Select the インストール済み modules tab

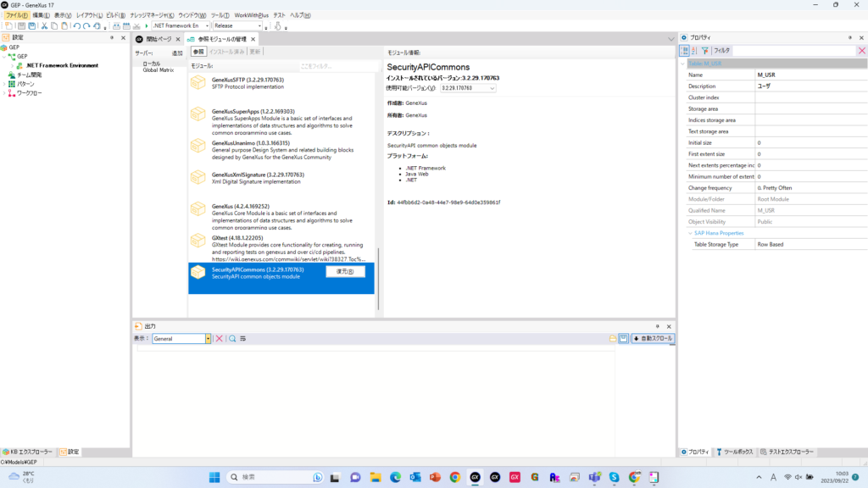coord(226,52)
